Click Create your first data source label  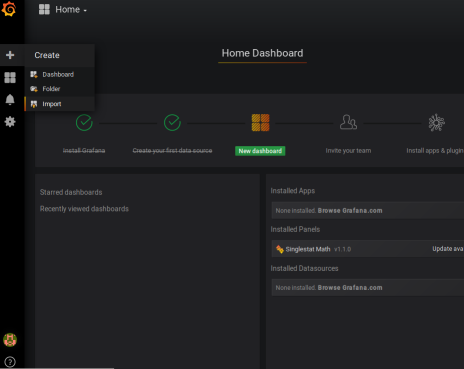(172, 151)
